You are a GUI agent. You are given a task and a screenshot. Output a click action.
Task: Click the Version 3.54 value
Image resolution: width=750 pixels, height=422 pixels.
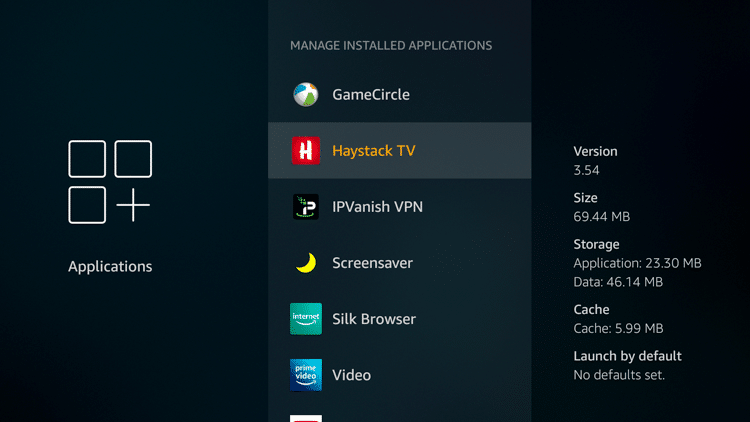[x=586, y=170]
